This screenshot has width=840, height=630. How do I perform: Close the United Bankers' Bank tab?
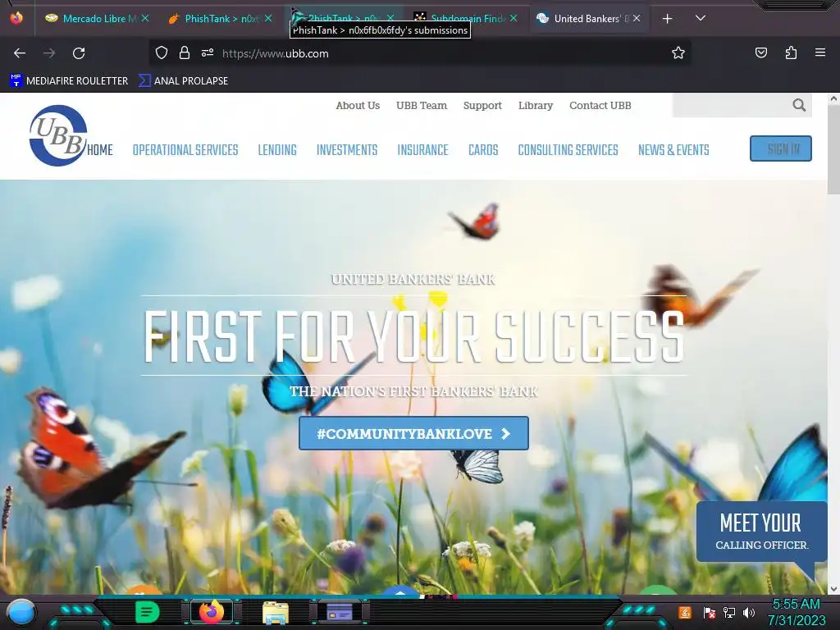(637, 19)
